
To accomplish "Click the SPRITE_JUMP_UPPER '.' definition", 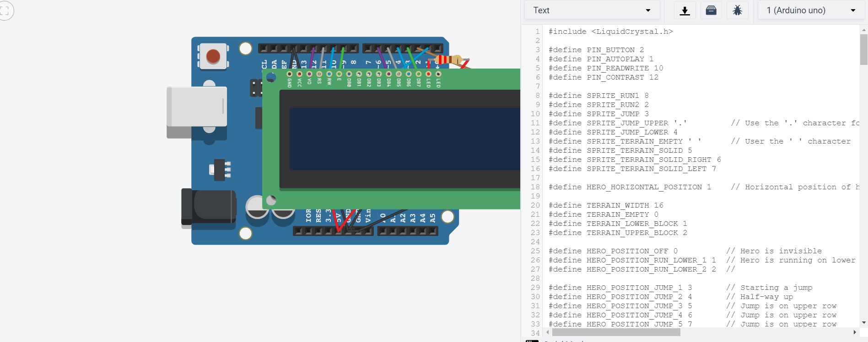I will pyautogui.click(x=618, y=123).
